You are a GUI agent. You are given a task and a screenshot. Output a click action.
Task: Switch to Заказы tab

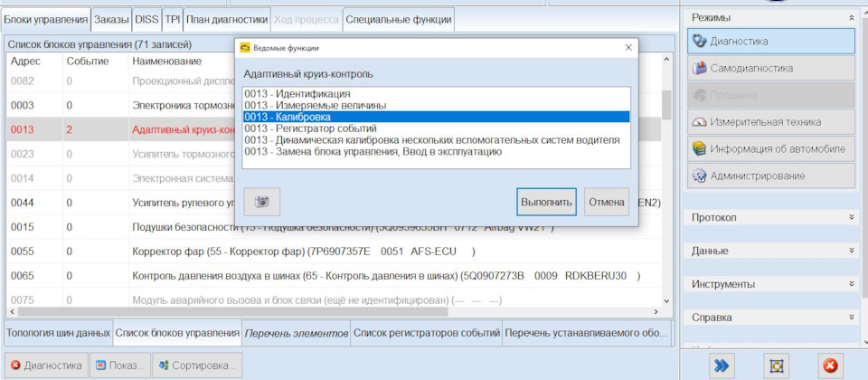pos(112,20)
